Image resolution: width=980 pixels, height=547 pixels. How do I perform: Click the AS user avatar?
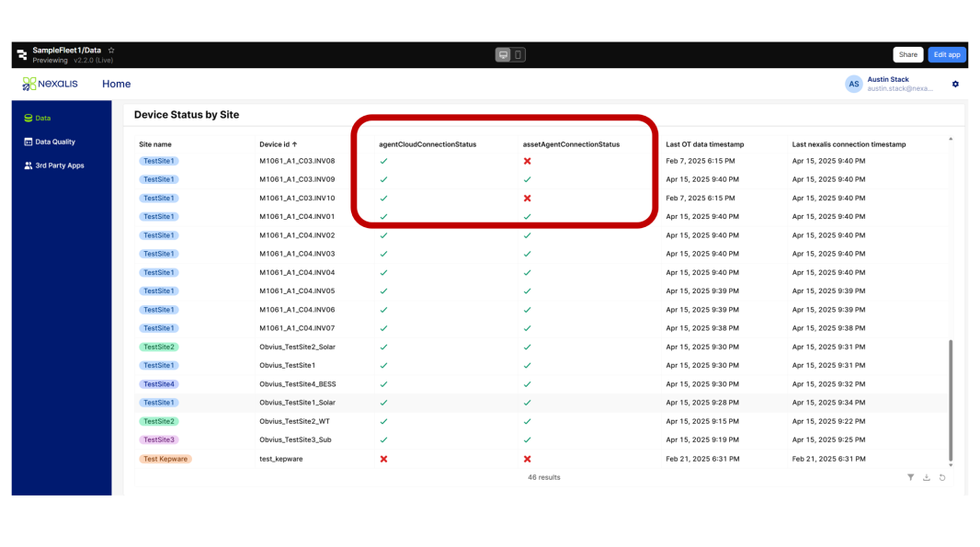click(854, 84)
